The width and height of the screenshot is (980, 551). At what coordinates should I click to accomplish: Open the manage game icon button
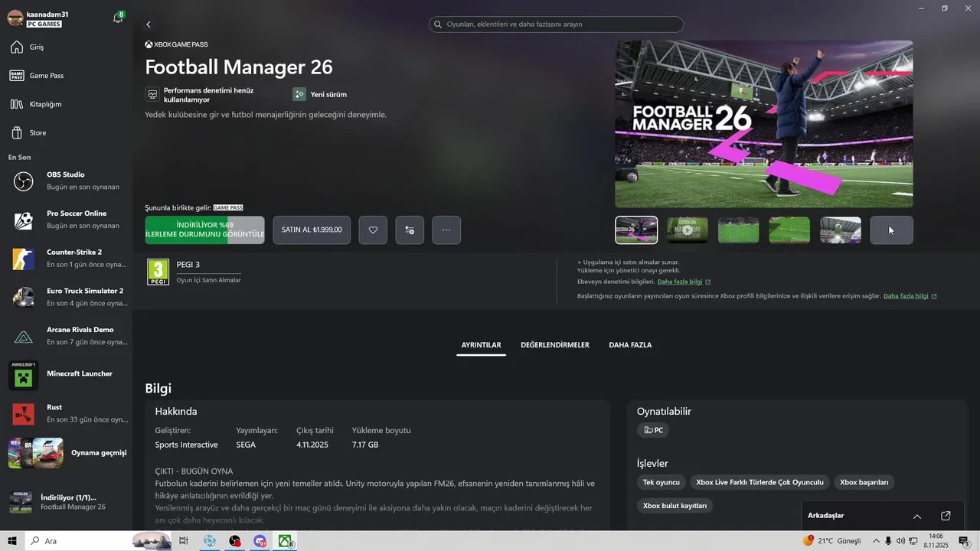(410, 230)
